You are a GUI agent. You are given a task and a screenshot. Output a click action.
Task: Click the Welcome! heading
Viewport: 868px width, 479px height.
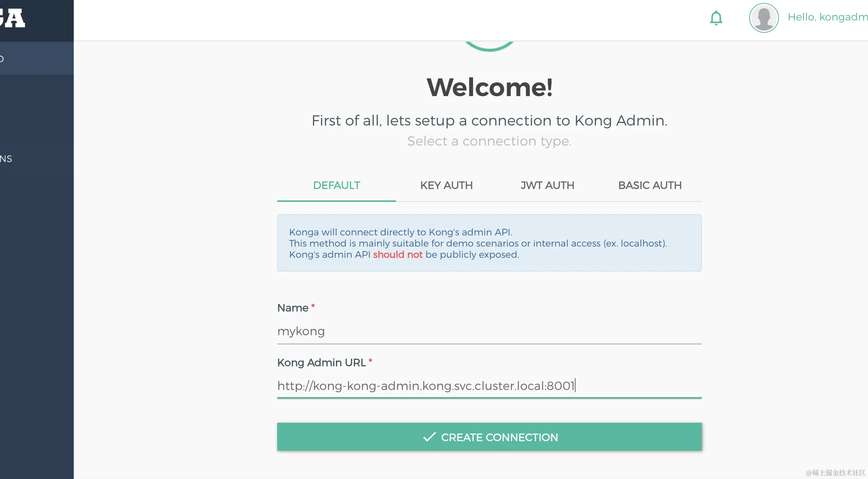tap(489, 88)
